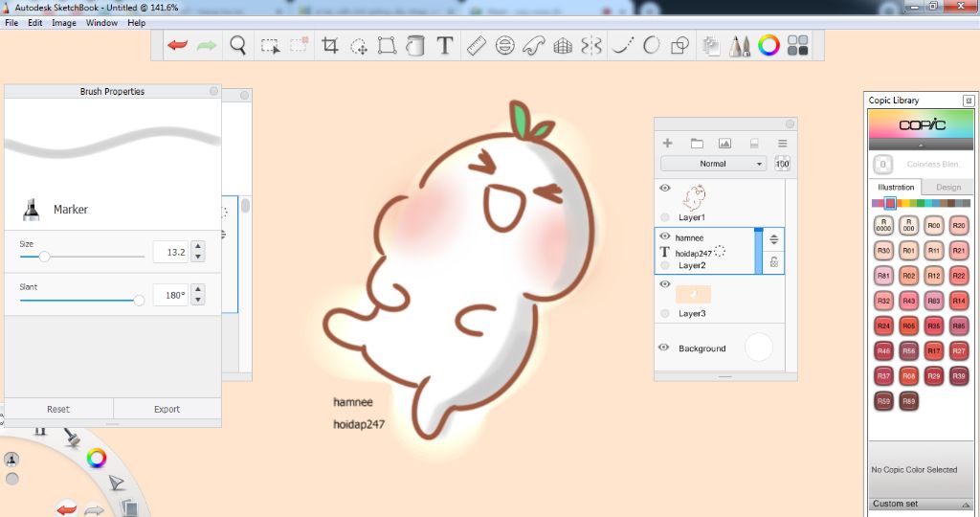The height and width of the screenshot is (517, 980).
Task: Decrease Slant angle with down stepper
Action: 198,300
